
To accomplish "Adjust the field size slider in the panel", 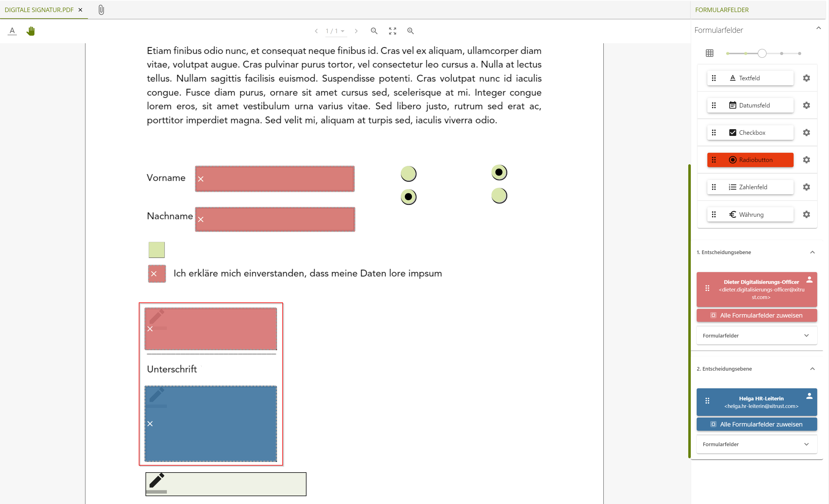I will [763, 53].
